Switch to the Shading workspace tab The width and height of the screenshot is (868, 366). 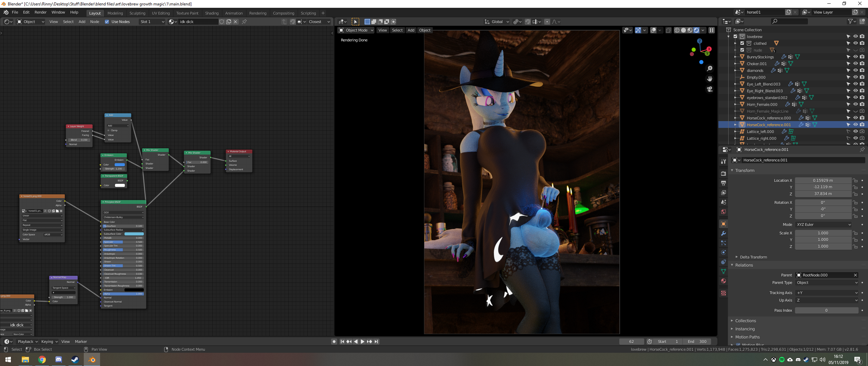212,13
